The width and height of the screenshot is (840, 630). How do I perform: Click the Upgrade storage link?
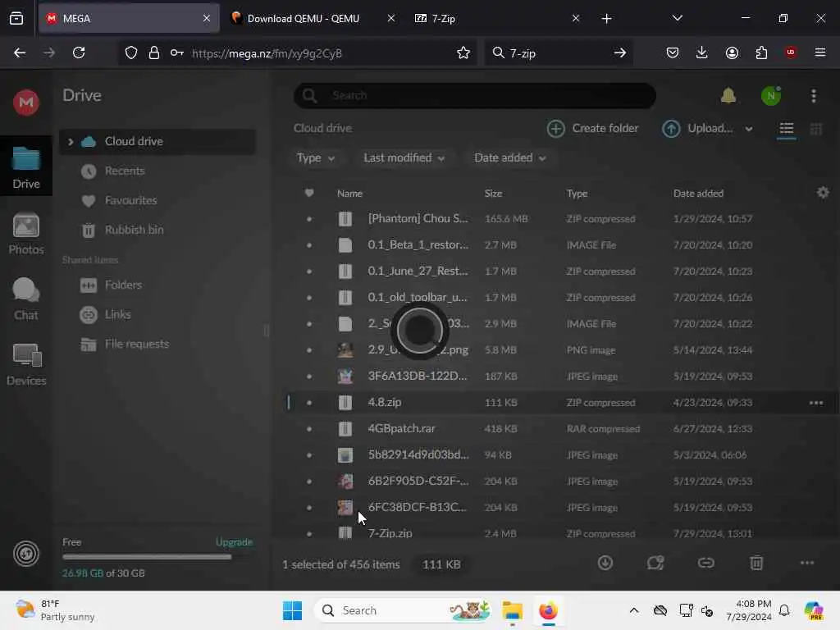[234, 542]
